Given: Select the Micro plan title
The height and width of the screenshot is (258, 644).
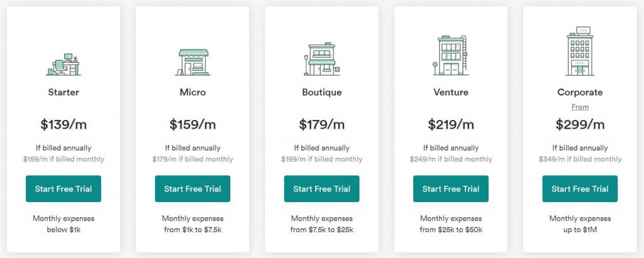Looking at the screenshot, I should (x=192, y=92).
